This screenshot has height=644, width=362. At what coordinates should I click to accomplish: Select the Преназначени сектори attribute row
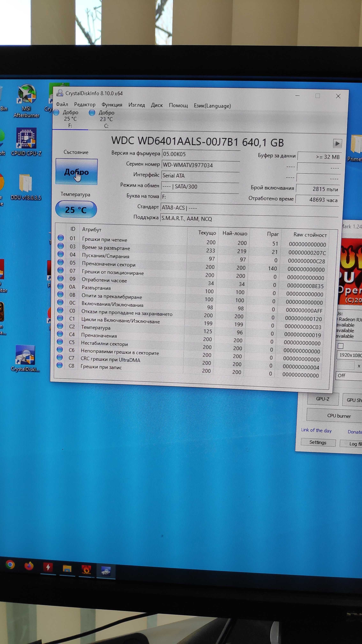coord(191,266)
